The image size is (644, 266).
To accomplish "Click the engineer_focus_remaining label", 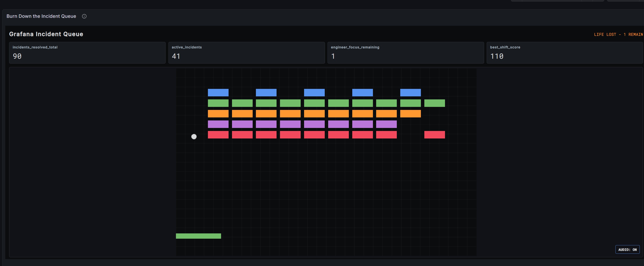I will click(x=355, y=47).
